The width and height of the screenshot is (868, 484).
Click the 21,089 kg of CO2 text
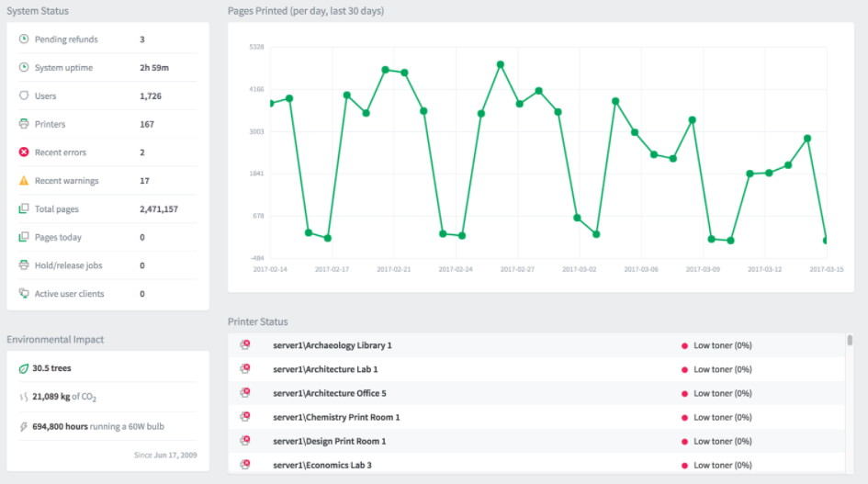[x=64, y=397]
